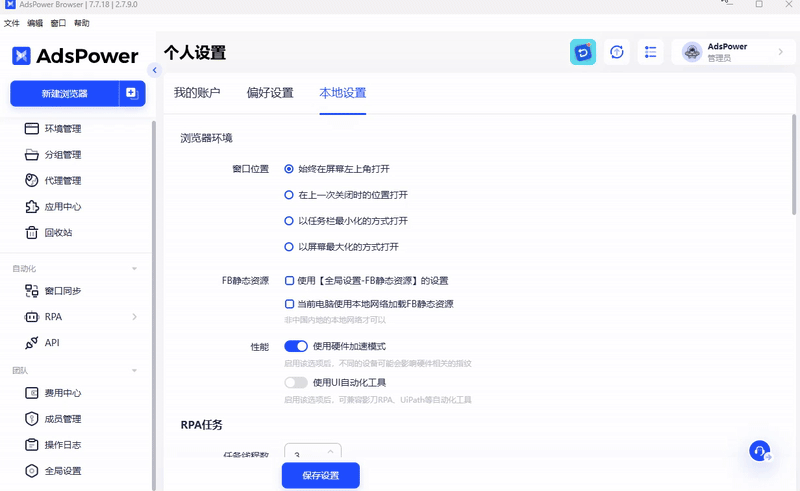Screen dimensions: 800x491
Task: Open the task list icon
Action: tap(651, 52)
